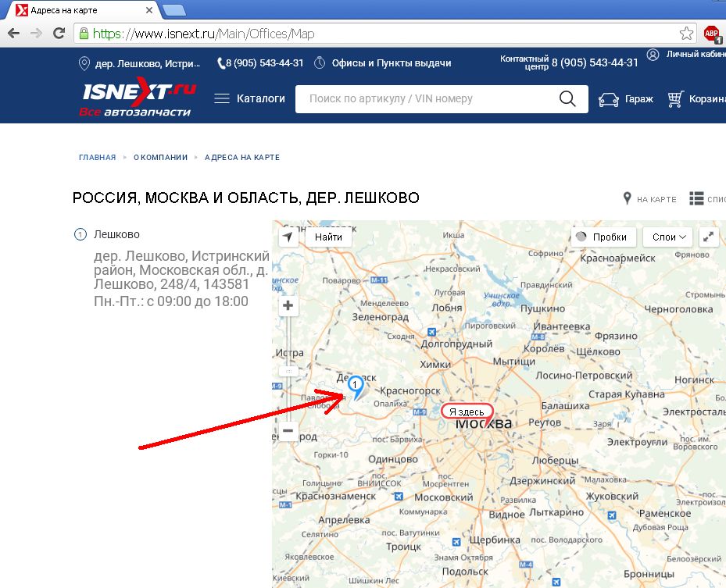Click the Найти button on the map
The height and width of the screenshot is (588, 726).
(328, 237)
